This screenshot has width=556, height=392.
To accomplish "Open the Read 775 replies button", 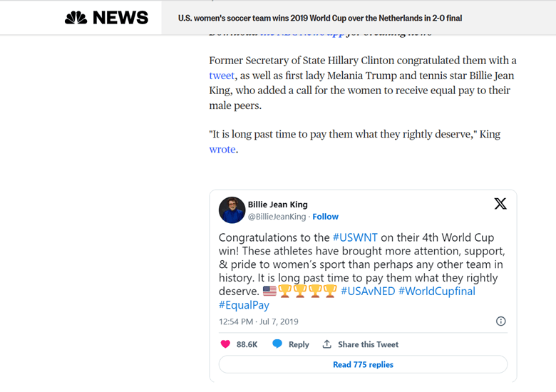I will pos(363,365).
